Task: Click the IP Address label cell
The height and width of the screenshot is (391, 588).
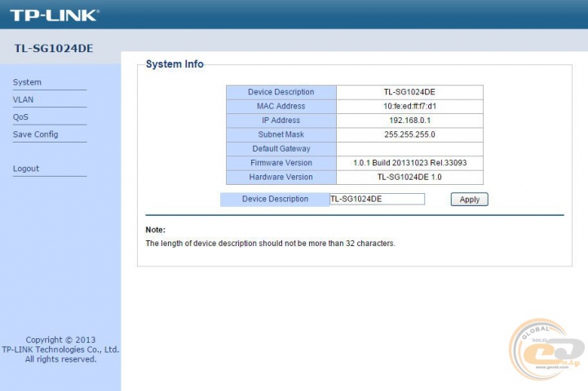Action: pos(281,121)
